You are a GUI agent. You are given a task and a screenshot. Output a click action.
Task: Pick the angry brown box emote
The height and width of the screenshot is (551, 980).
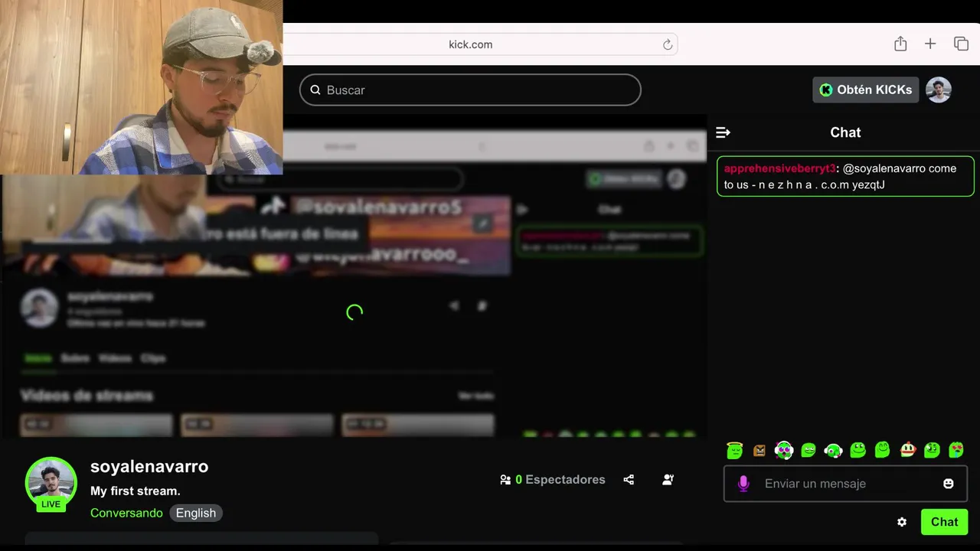click(x=759, y=450)
